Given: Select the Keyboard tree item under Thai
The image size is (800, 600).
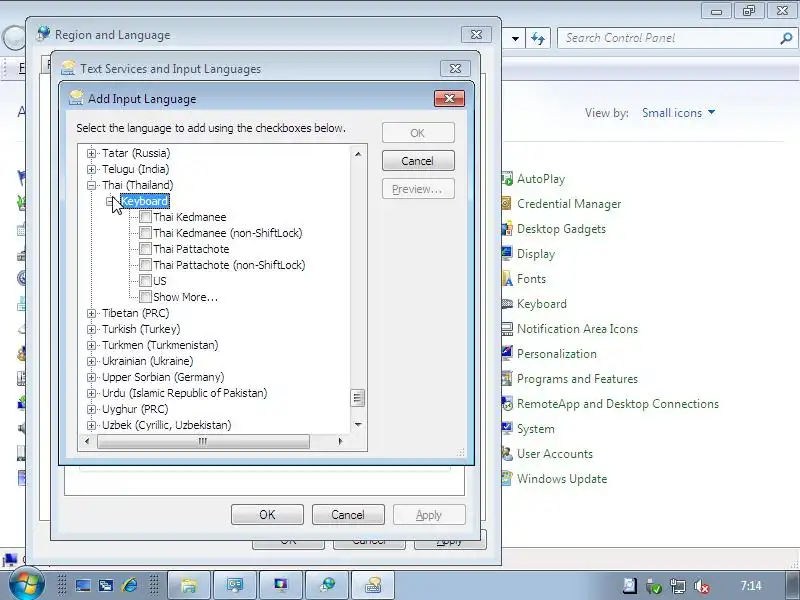Looking at the screenshot, I should pos(144,201).
